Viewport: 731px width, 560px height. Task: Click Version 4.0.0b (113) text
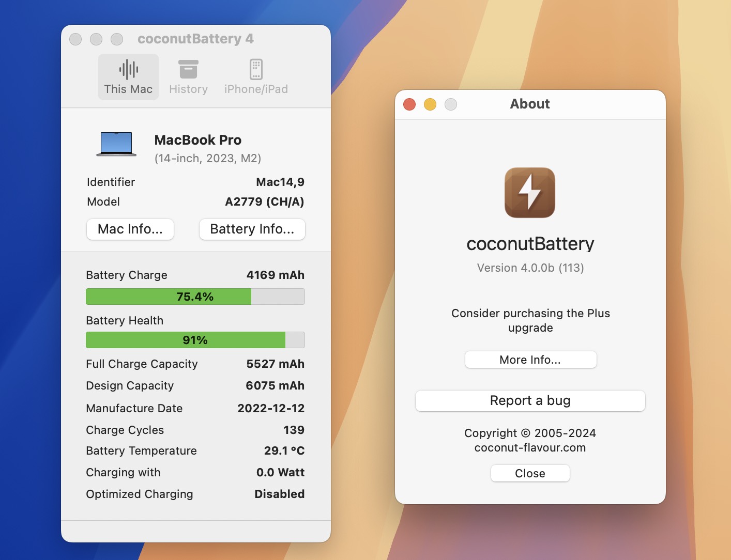pyautogui.click(x=530, y=268)
